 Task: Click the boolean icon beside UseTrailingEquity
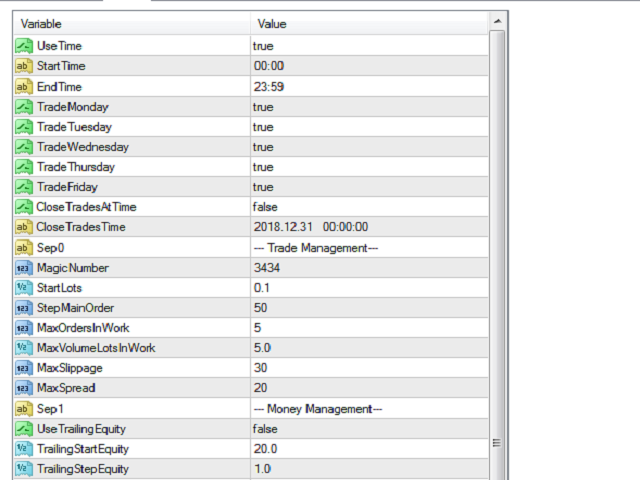[x=24, y=429]
